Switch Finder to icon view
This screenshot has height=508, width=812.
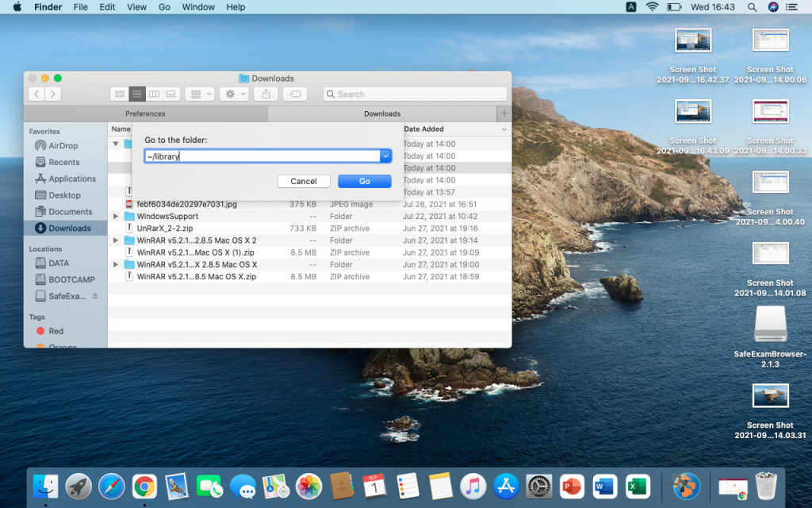click(x=120, y=94)
